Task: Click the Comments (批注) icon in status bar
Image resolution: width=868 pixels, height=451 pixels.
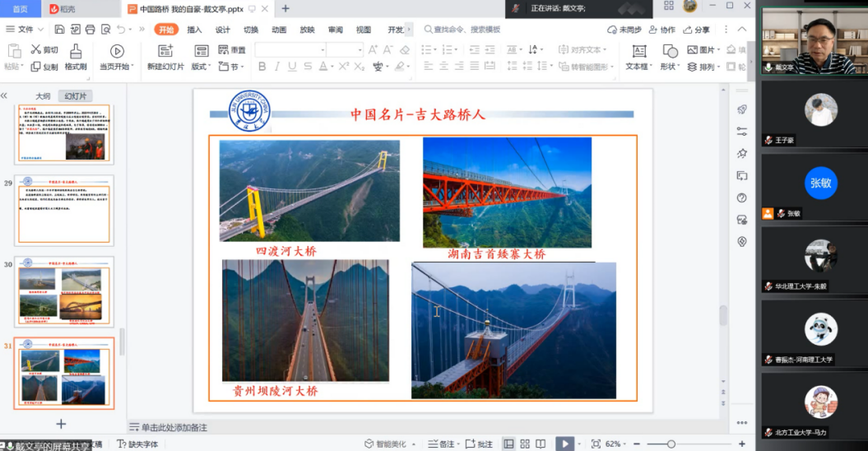Action: pos(479,444)
